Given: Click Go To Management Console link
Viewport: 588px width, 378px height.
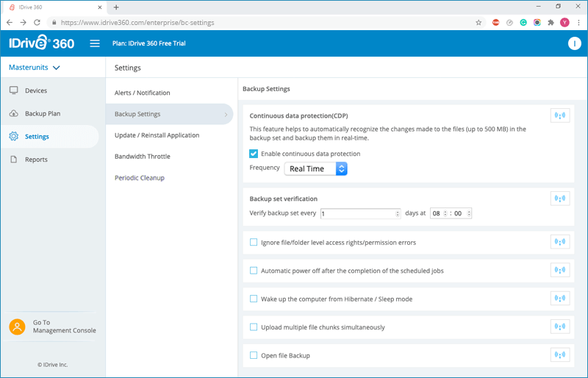Looking at the screenshot, I should [64, 327].
